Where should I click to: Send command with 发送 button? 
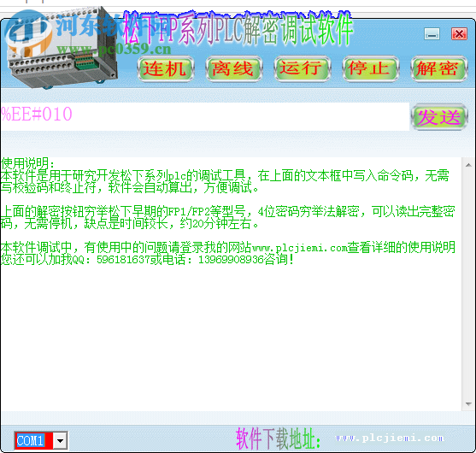(439, 117)
